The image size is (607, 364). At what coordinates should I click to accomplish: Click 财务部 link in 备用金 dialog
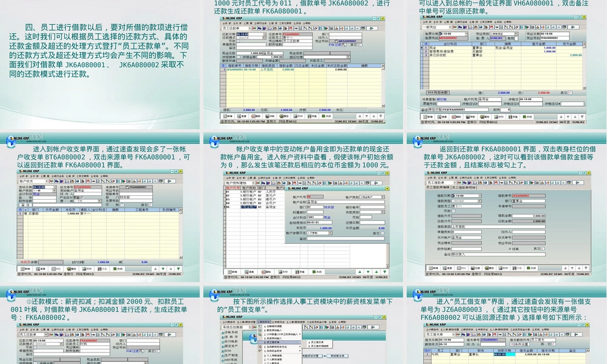329,207
